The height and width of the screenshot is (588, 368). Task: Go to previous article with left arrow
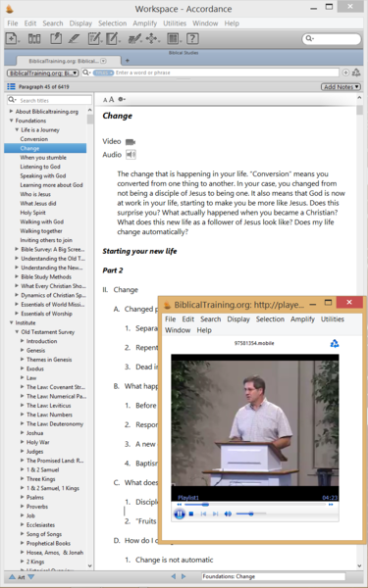click(173, 576)
